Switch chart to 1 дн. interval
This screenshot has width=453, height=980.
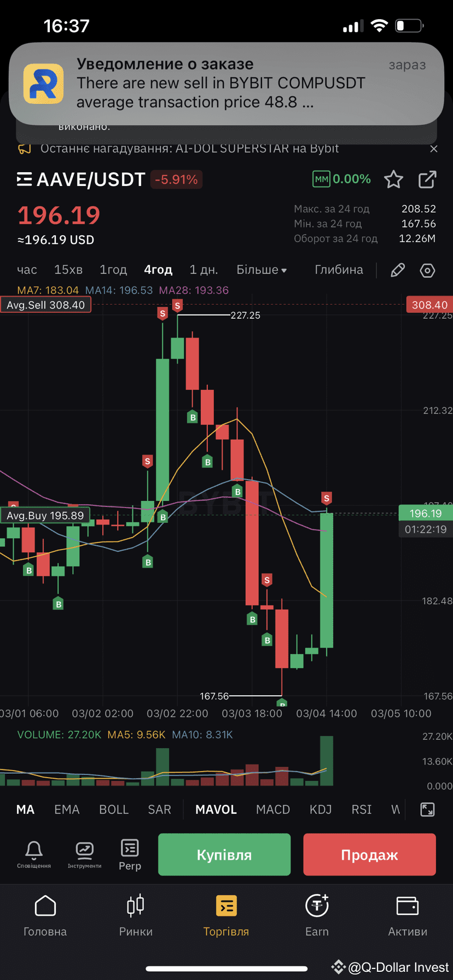tap(204, 270)
